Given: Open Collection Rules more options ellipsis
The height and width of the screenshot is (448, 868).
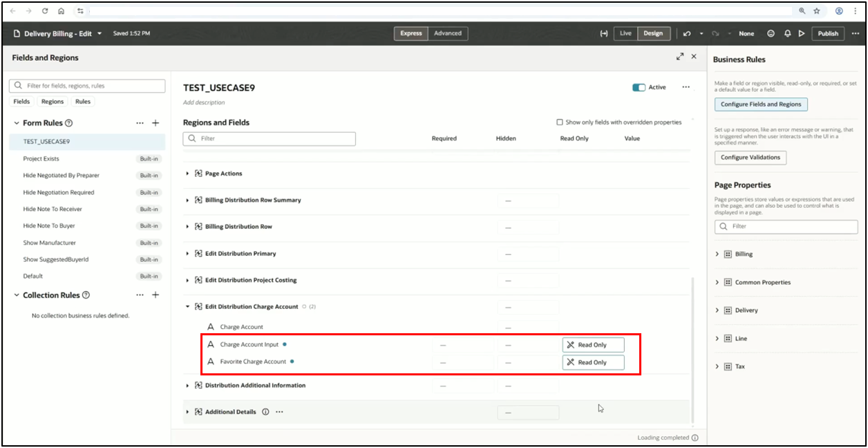Looking at the screenshot, I should [x=140, y=295].
